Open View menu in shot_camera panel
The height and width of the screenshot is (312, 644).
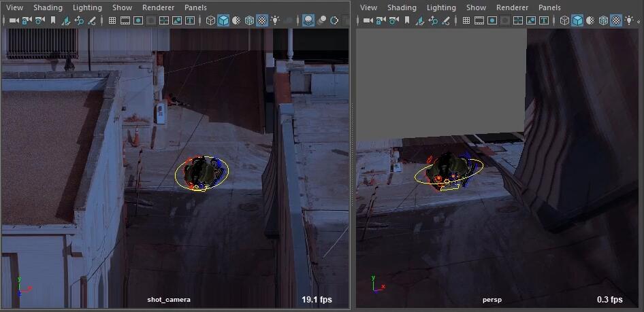point(15,7)
